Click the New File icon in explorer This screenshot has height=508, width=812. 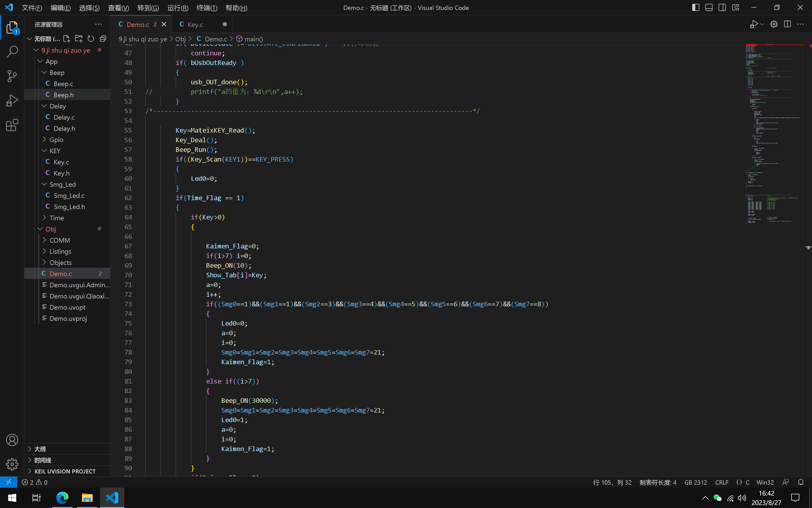[x=67, y=39]
